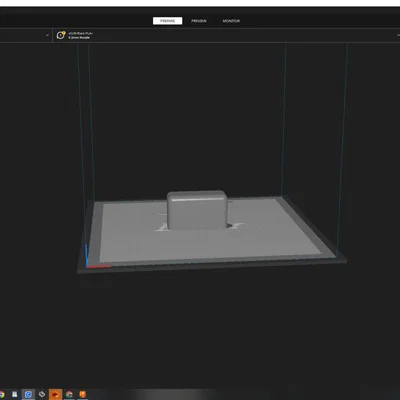Switch to the Preview stage tab
Image resolution: width=400 pixels, height=400 pixels.
pos(199,21)
